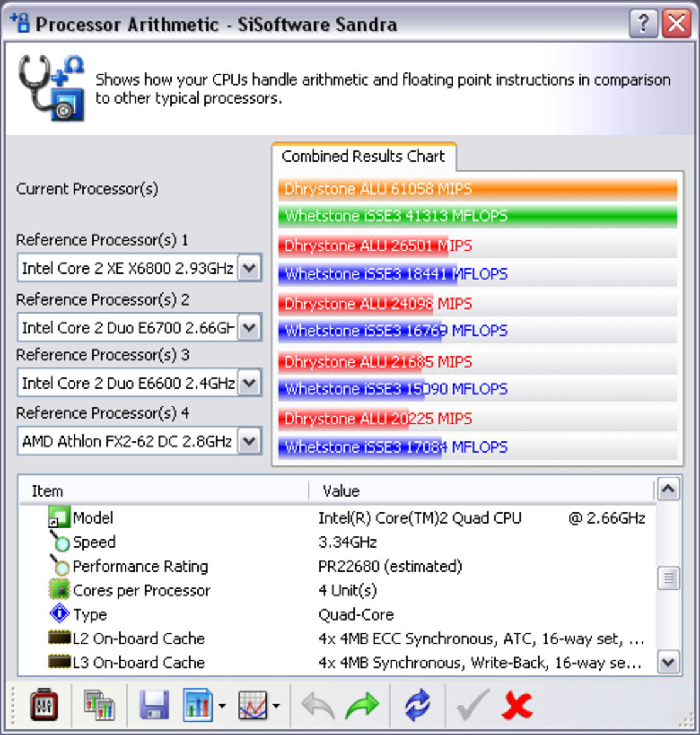Click Intel Core 2 Duo E6700 combo box
Screen dimensions: 700x735
point(139,327)
